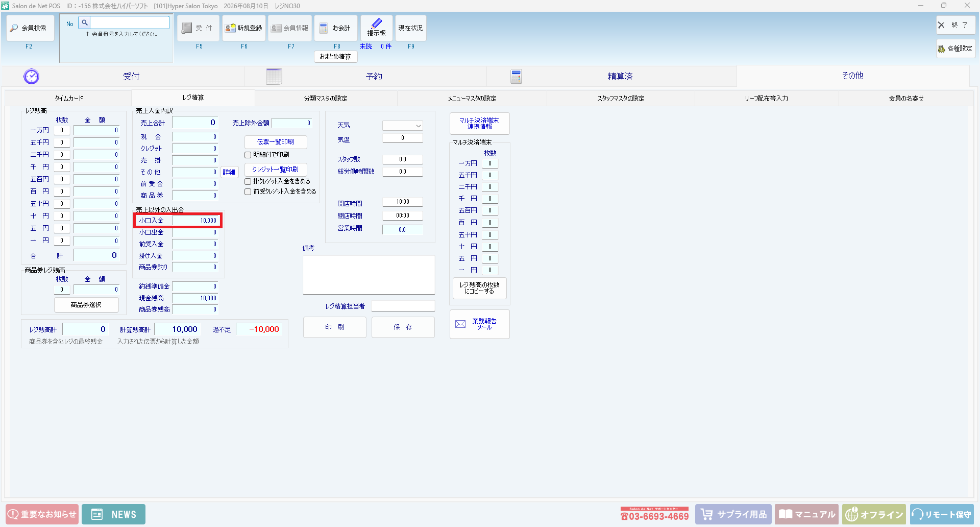The width and height of the screenshot is (980, 527).
Task: Open the NEWS panel
Action: 113,514
